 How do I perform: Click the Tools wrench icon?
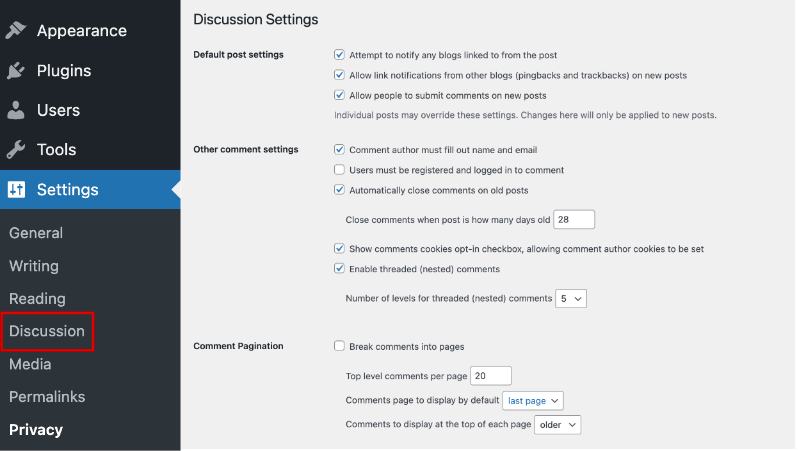coord(16,149)
